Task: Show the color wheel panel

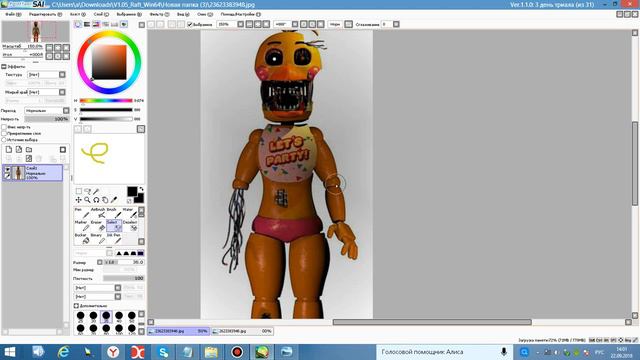Action: tap(78, 24)
